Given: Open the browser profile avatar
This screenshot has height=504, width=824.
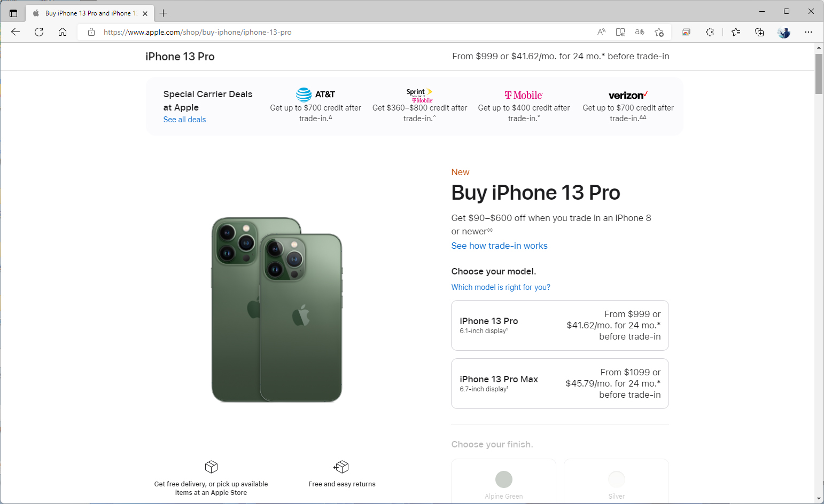Looking at the screenshot, I should (784, 32).
